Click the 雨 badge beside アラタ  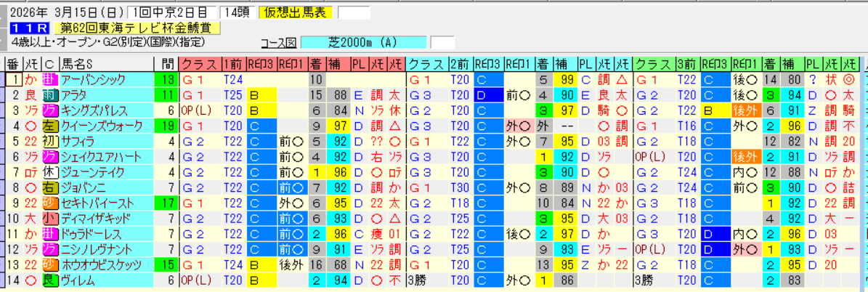pos(49,94)
